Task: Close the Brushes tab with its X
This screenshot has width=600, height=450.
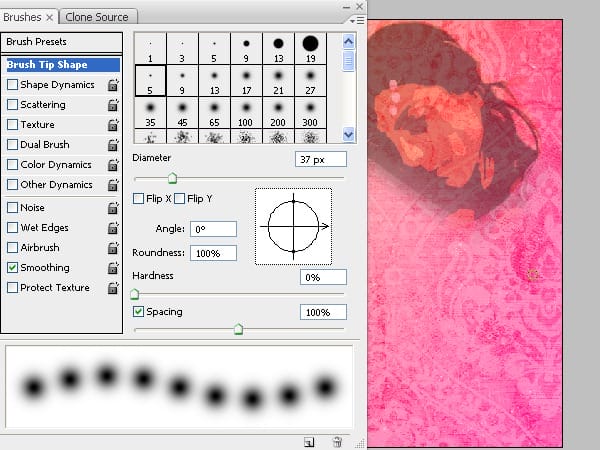Action: tap(49, 18)
